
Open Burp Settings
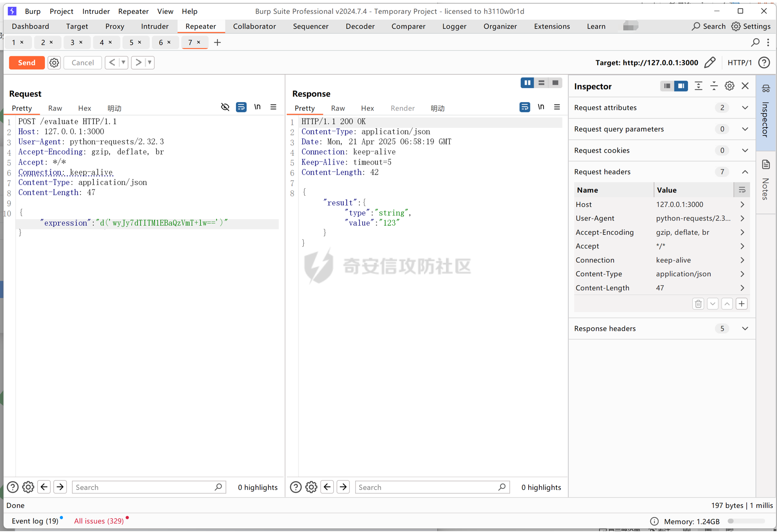click(x=751, y=26)
